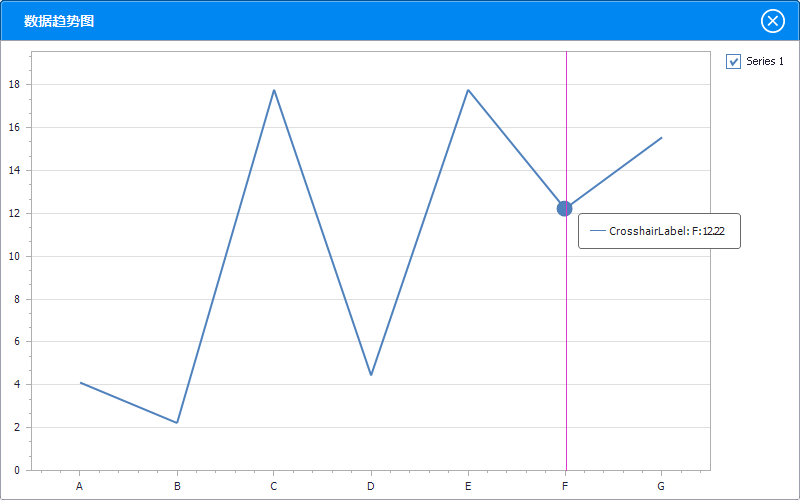Click y-axis value 14
Screen dimensions: 800x500
pos(14,170)
